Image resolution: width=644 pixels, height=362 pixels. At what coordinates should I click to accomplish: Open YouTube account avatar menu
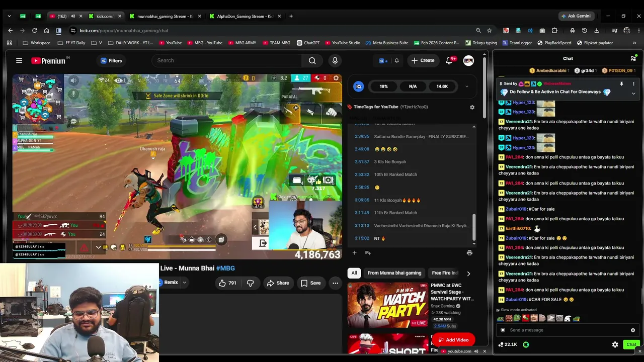point(468,61)
